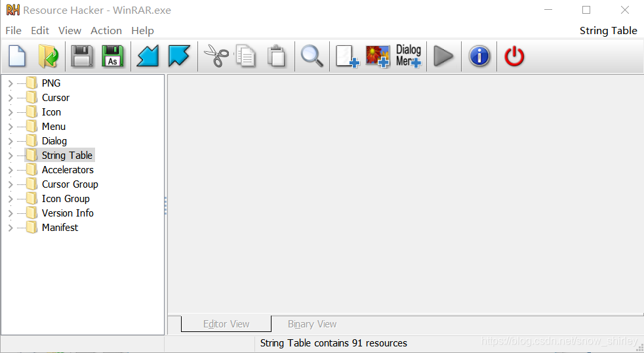The image size is (644, 353).
Task: Click the red power exit icon
Action: (x=514, y=56)
